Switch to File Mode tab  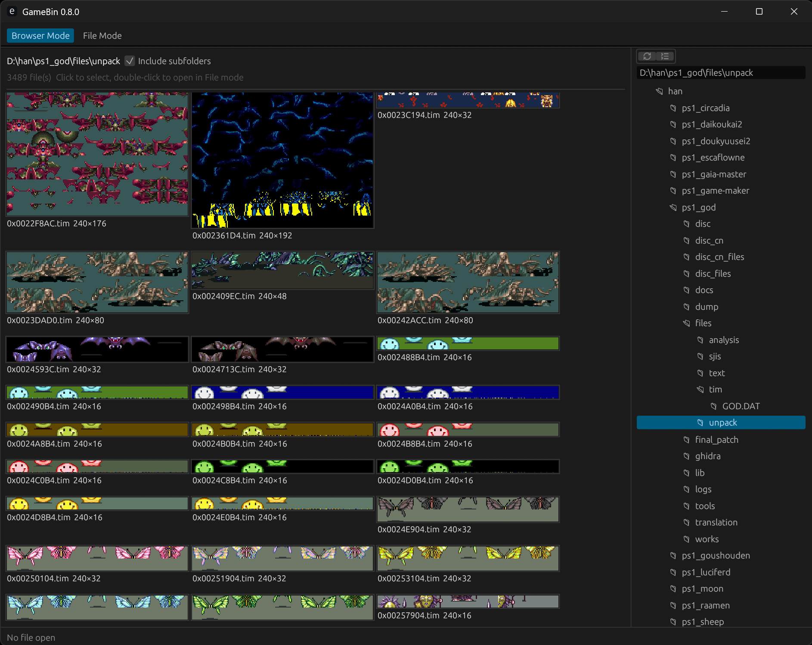pos(102,36)
